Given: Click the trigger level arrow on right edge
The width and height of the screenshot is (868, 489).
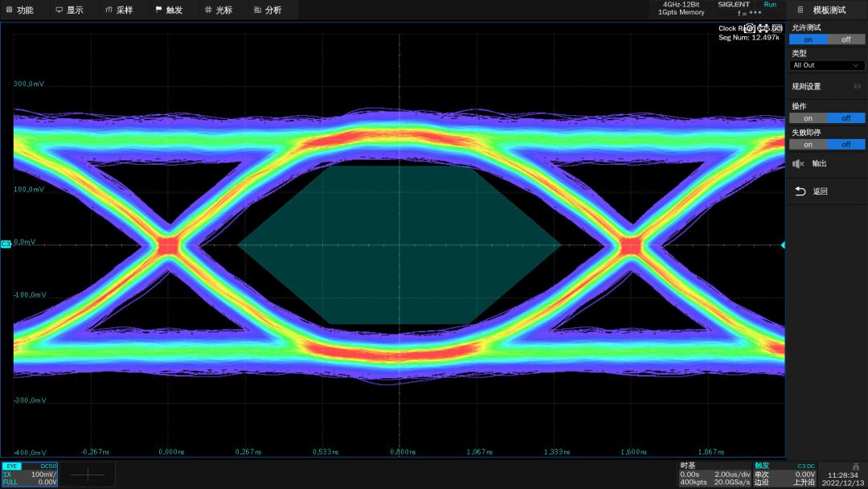Looking at the screenshot, I should click(782, 244).
